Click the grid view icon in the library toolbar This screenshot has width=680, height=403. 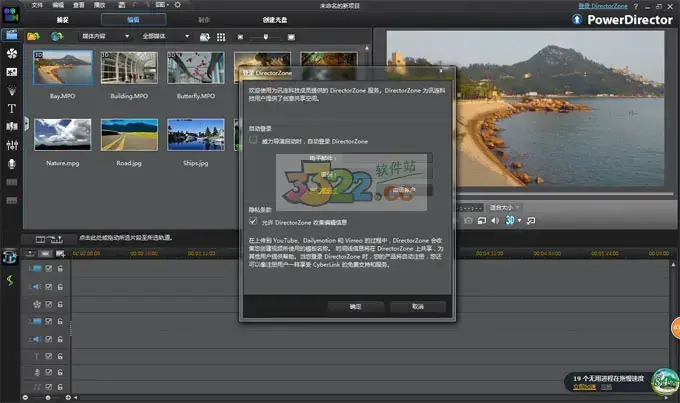coord(222,36)
